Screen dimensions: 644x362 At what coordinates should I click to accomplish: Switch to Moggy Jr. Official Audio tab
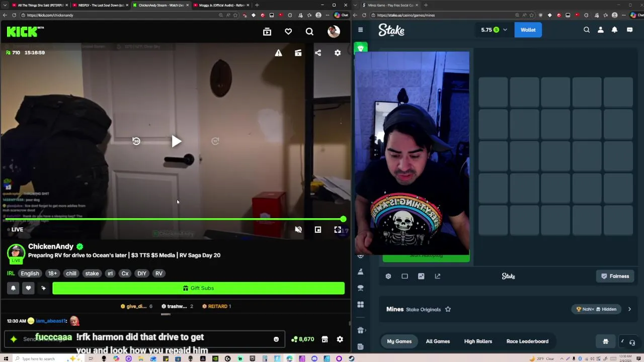point(221,5)
